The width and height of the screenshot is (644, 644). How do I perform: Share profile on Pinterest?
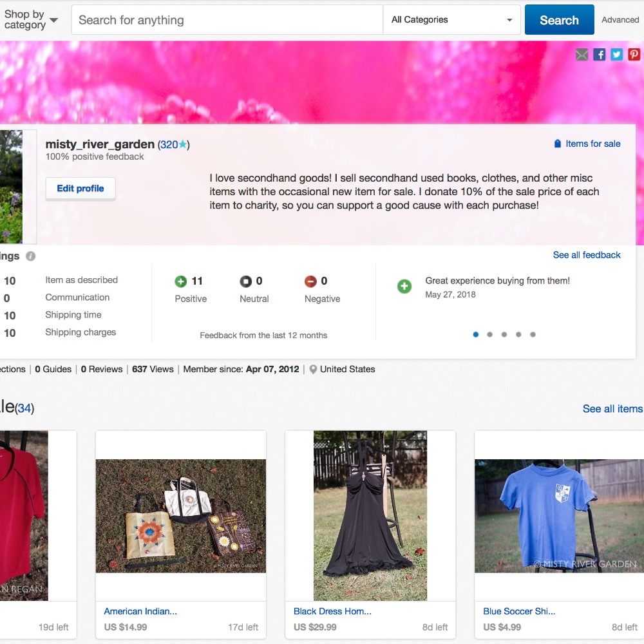coord(634,55)
